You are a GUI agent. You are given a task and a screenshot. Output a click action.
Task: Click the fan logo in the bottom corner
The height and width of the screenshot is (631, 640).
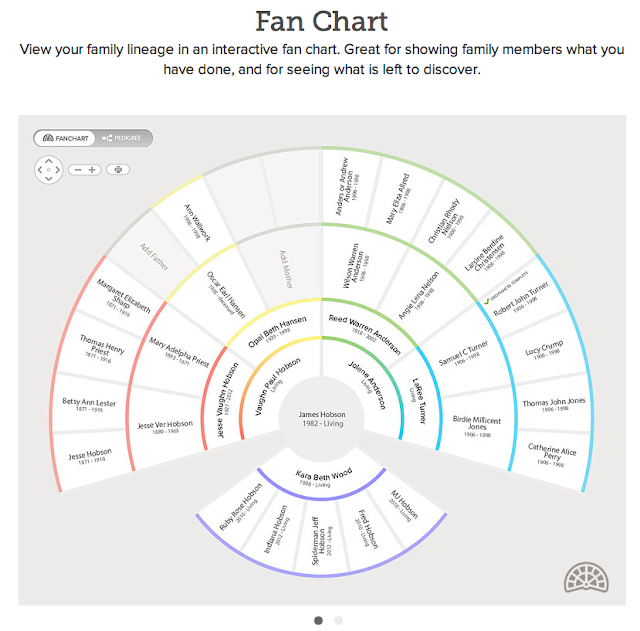(584, 579)
